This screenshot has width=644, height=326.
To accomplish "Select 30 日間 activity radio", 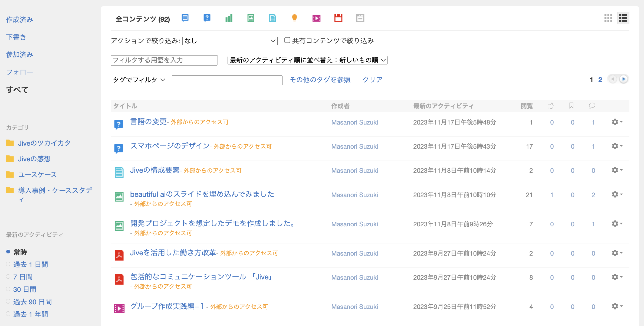I will click(x=8, y=289).
